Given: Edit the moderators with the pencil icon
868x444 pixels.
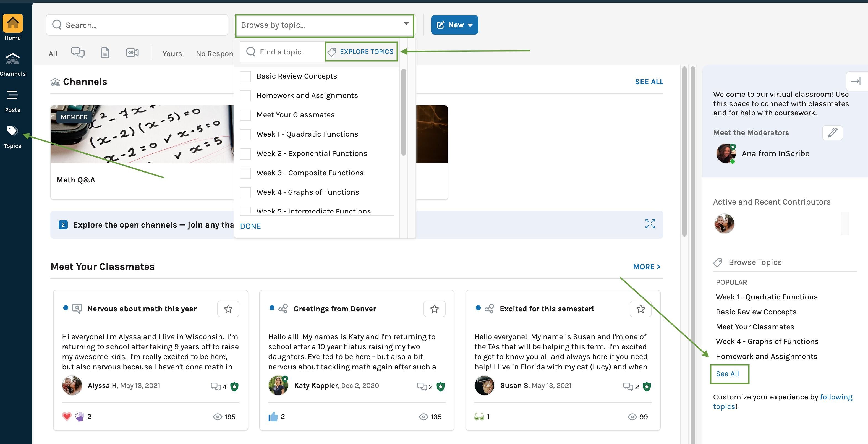Looking at the screenshot, I should (x=832, y=133).
